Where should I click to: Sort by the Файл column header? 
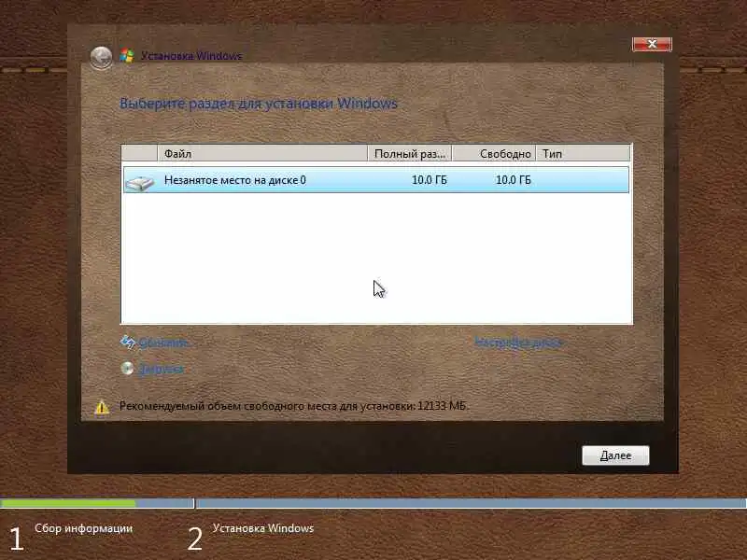pos(262,153)
